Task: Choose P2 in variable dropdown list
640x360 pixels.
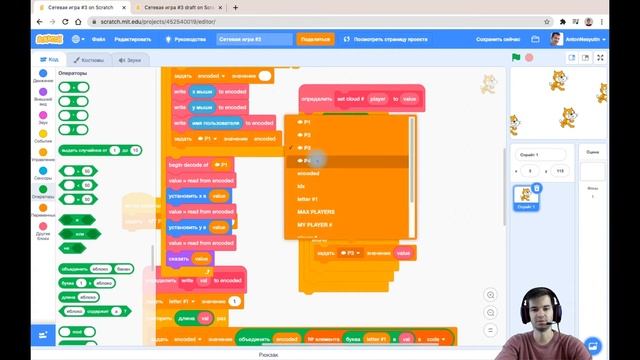Action: 347,135
